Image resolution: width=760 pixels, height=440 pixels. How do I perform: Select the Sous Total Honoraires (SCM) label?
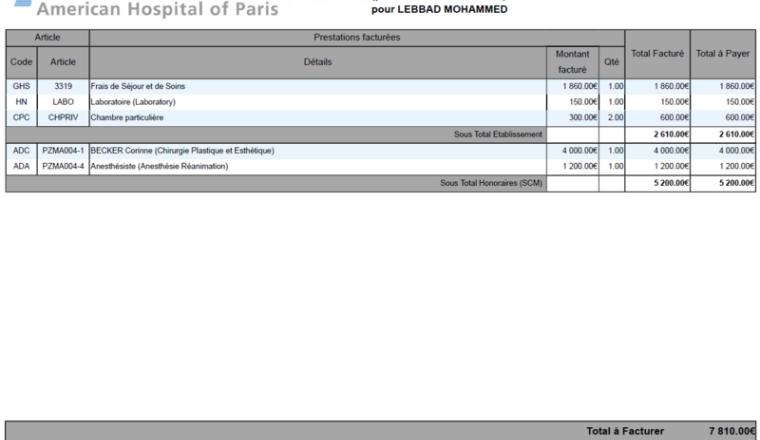tap(491, 183)
